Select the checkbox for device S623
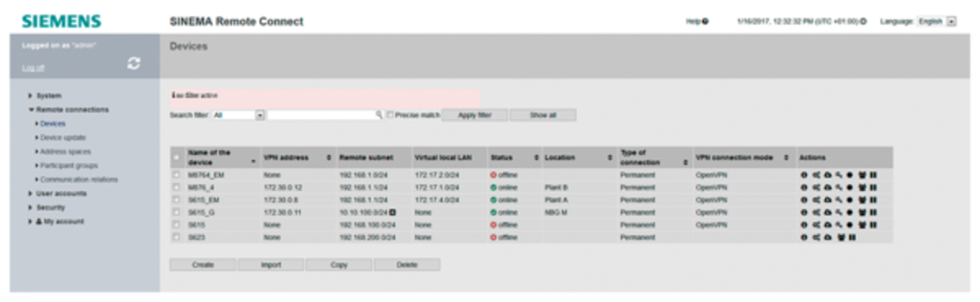980x302 pixels. (x=176, y=237)
